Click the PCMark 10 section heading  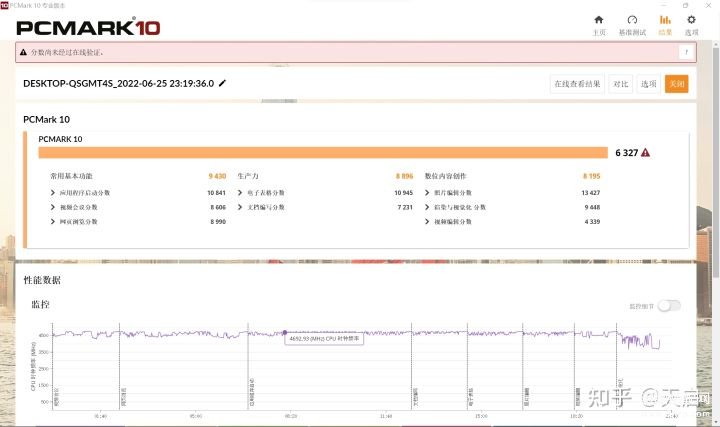pos(46,119)
